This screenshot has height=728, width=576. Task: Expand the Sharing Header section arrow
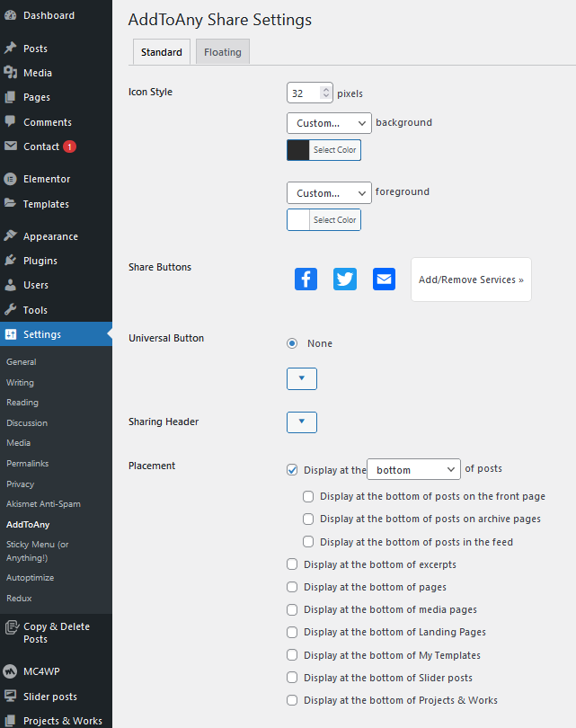302,422
